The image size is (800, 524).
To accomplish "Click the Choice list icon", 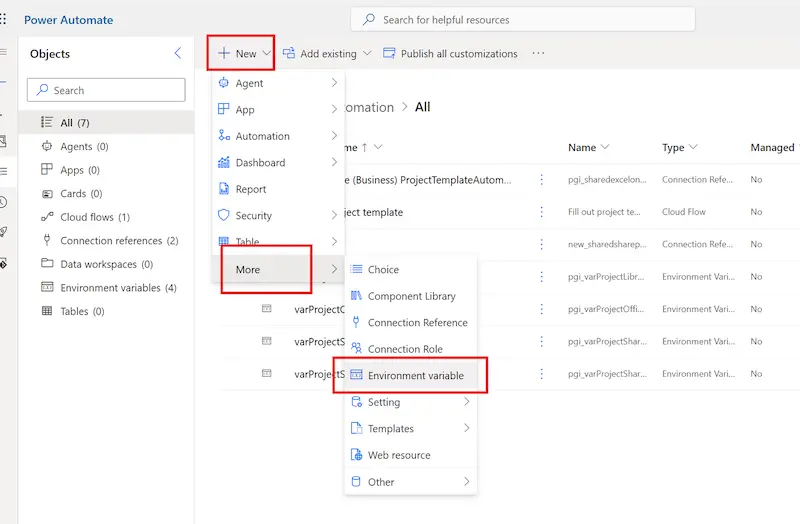I will 356,269.
